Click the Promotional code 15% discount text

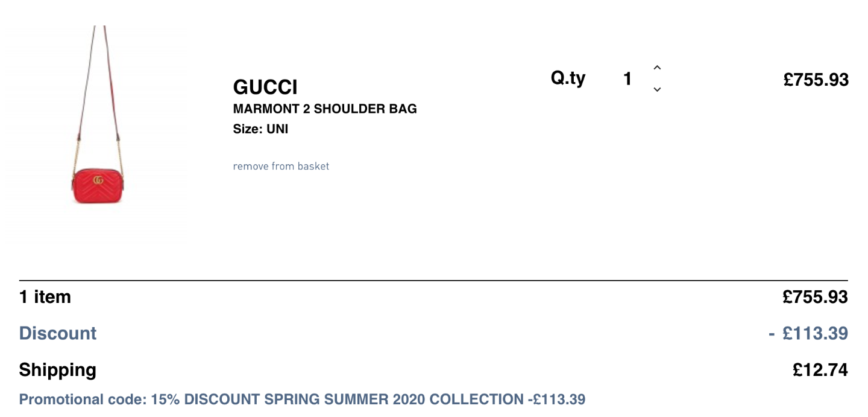pyautogui.click(x=302, y=399)
